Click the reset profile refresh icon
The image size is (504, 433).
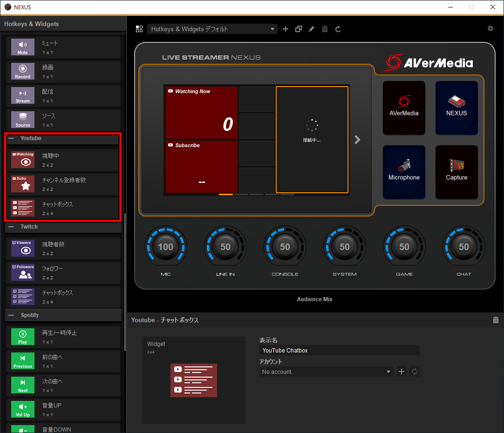[338, 29]
